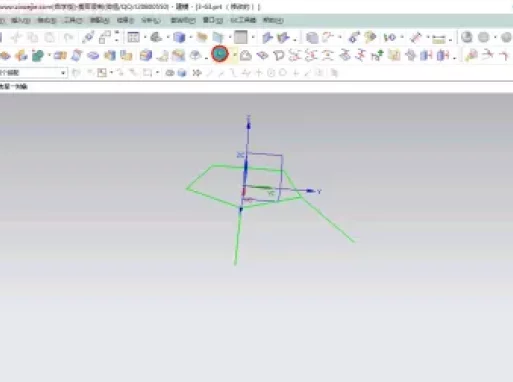Toggle the arc center snap point icon

pyautogui.click(x=271, y=73)
